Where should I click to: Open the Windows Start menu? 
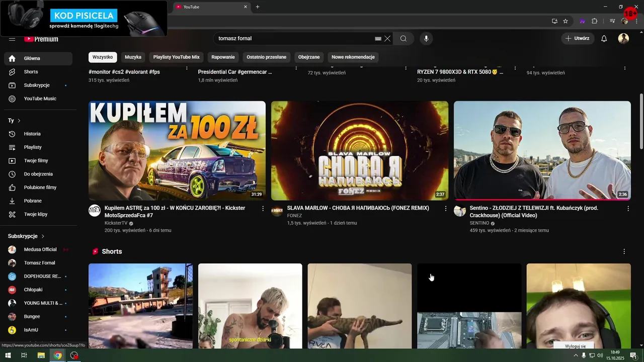click(8, 355)
